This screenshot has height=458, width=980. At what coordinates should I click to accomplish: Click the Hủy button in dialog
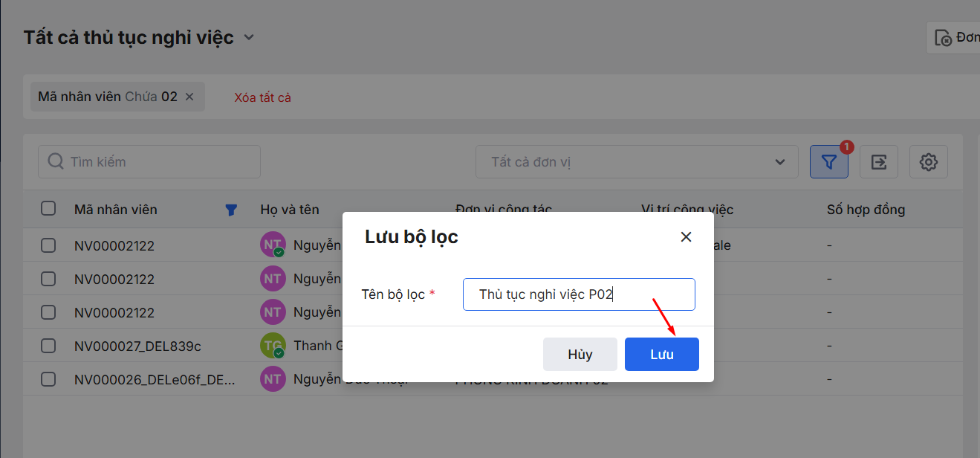point(580,354)
